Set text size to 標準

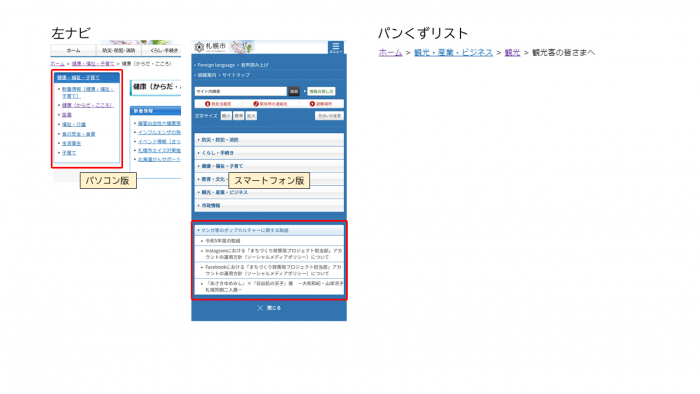click(x=239, y=116)
